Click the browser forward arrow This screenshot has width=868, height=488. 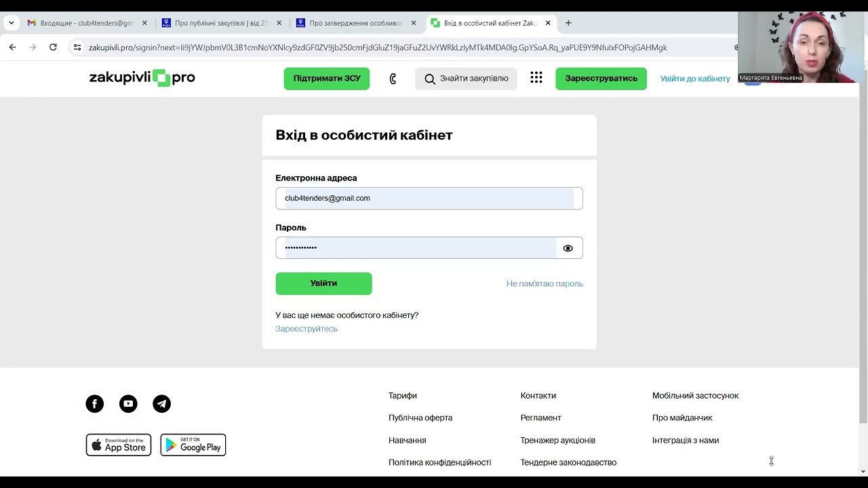pyautogui.click(x=32, y=47)
